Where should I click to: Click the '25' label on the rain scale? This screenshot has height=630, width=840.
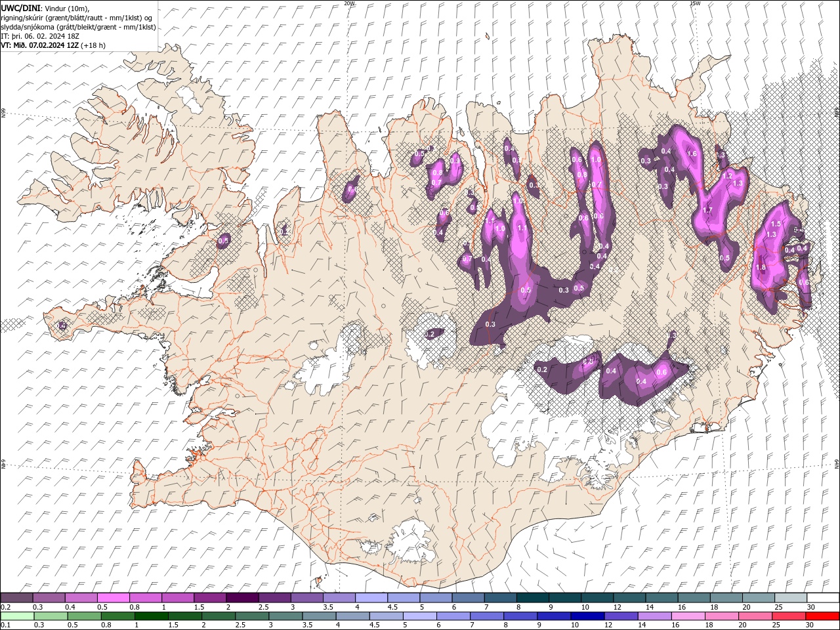click(776, 625)
